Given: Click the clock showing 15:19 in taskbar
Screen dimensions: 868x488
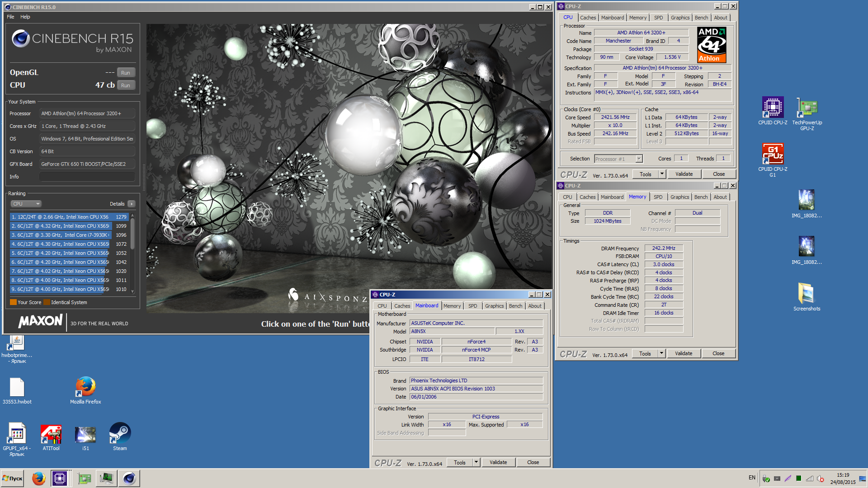Looking at the screenshot, I should tap(843, 475).
